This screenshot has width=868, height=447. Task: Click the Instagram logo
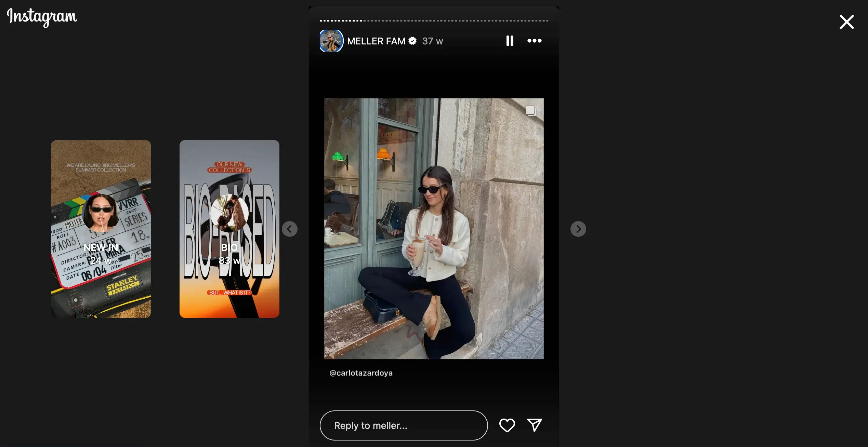point(42,17)
